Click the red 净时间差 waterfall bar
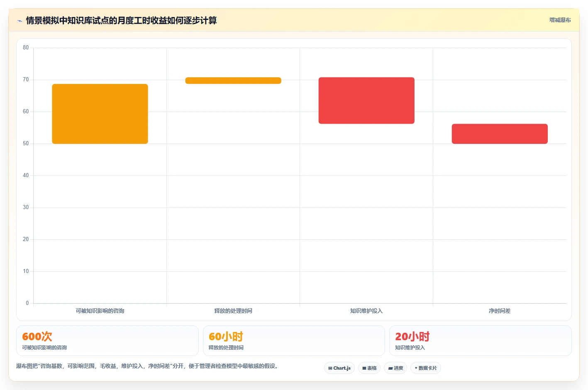This screenshot has height=390, width=588. [500, 134]
